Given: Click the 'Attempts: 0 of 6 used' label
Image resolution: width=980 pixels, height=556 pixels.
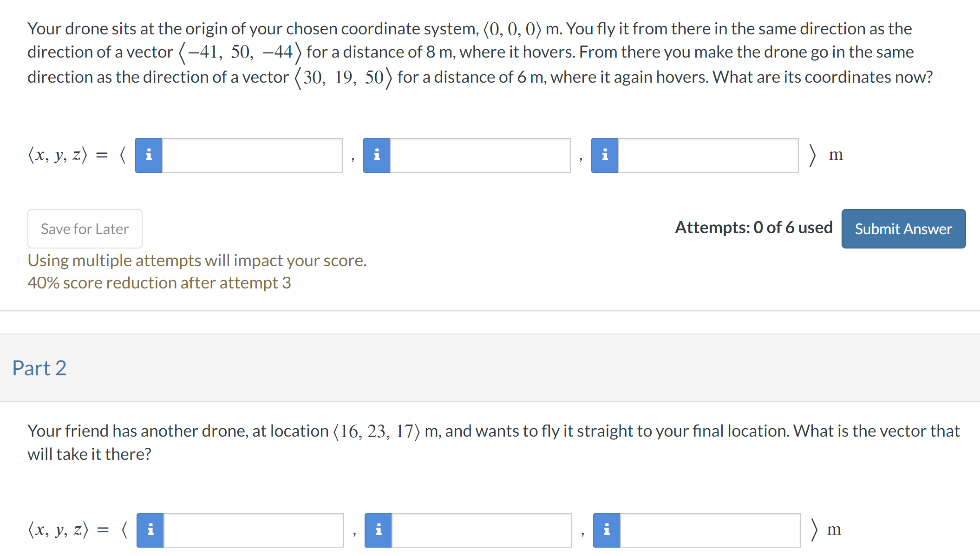Looking at the screenshot, I should tap(753, 228).
